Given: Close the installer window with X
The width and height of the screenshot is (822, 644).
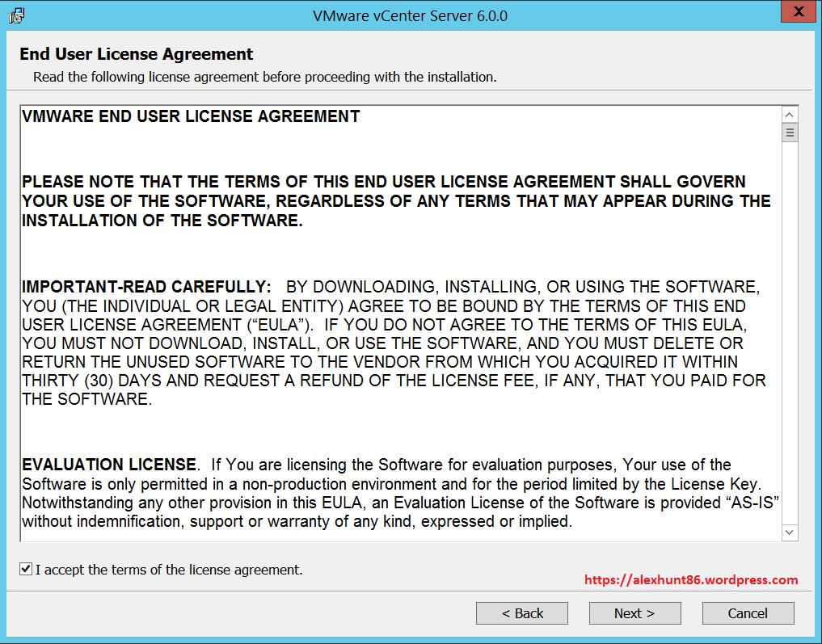Looking at the screenshot, I should tap(799, 11).
